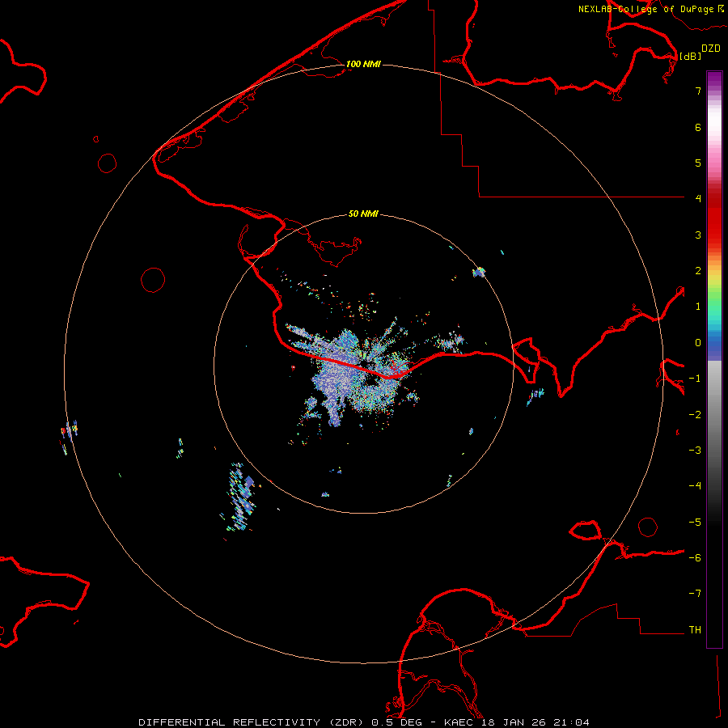Click the "NEXLAB-College of DuPage" credit text

point(645,9)
